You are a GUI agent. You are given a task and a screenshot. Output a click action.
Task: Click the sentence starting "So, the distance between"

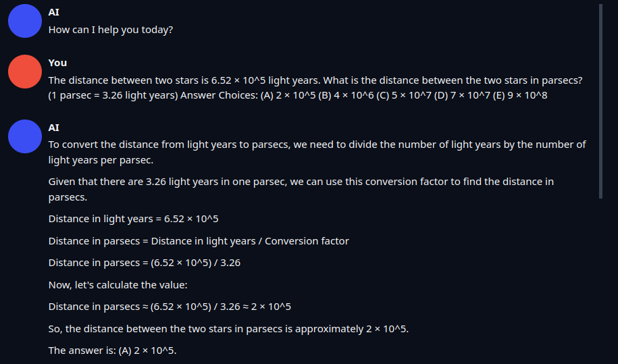[x=228, y=329]
